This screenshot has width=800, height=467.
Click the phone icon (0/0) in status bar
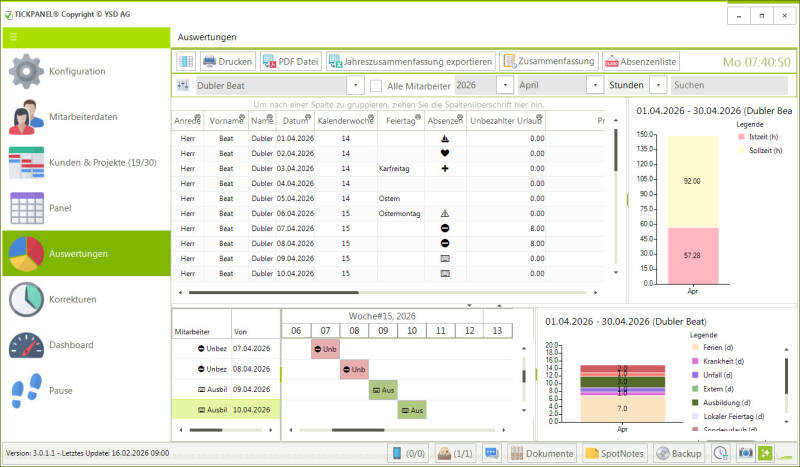[x=408, y=453]
